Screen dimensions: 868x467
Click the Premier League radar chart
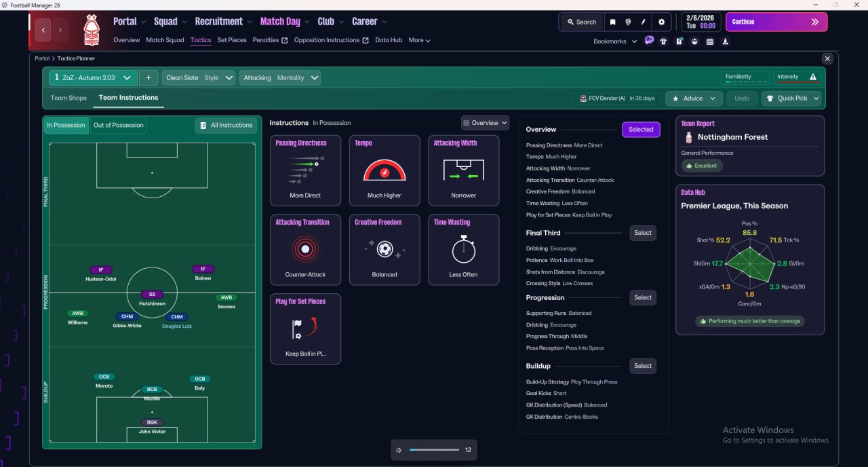(750, 263)
